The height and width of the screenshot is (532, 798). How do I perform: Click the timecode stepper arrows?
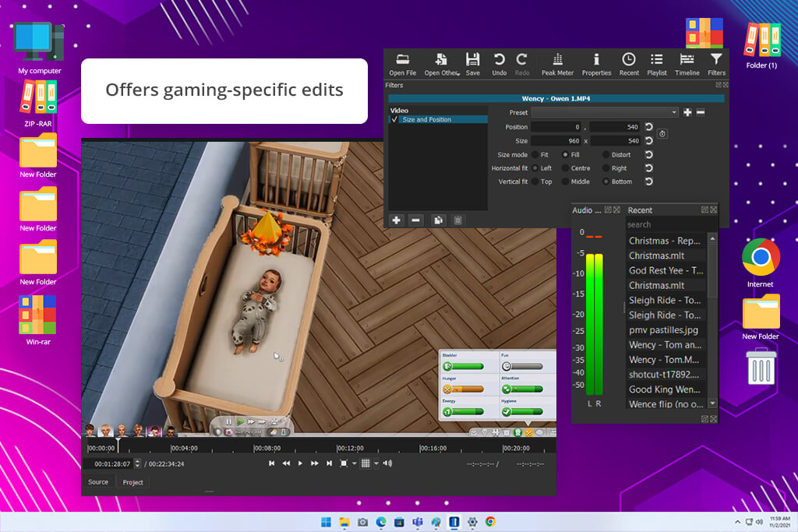pos(137,463)
